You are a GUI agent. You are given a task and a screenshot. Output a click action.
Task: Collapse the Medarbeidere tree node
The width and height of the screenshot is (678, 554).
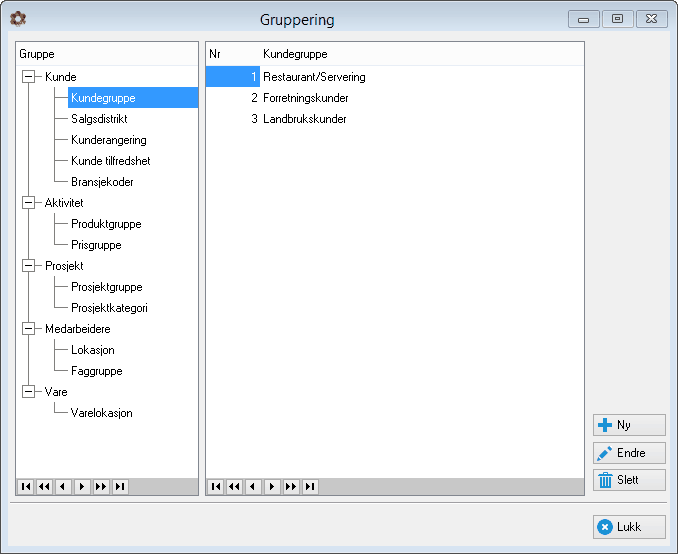pos(29,329)
